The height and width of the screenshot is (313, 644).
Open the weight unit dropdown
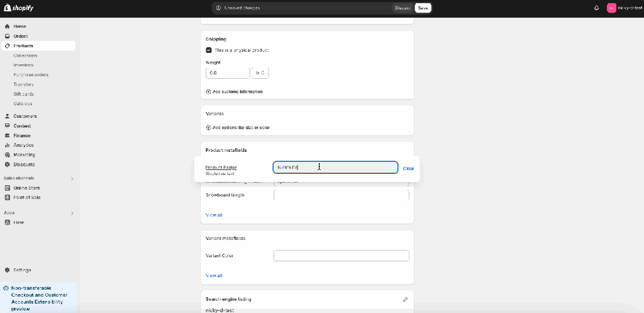pyautogui.click(x=260, y=73)
